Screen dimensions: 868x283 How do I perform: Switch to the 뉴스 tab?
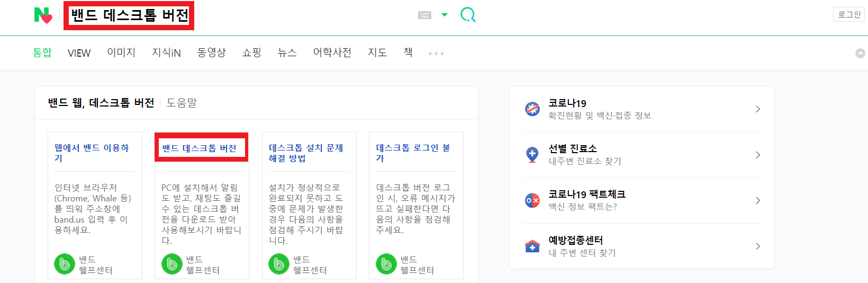click(287, 52)
